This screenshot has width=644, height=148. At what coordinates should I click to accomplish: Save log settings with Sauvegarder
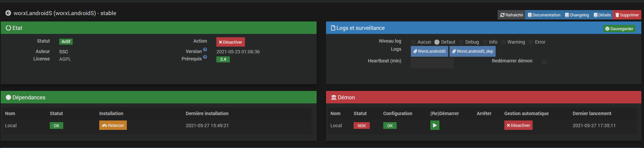[619, 29]
